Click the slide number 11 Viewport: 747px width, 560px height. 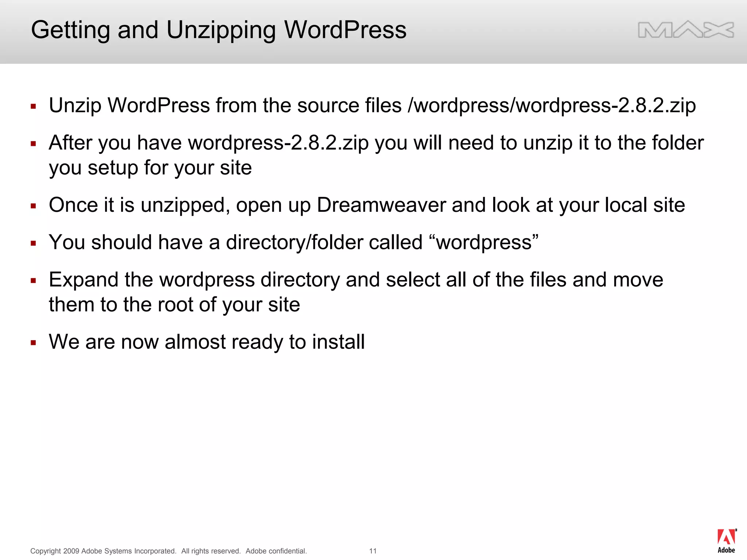point(373,551)
